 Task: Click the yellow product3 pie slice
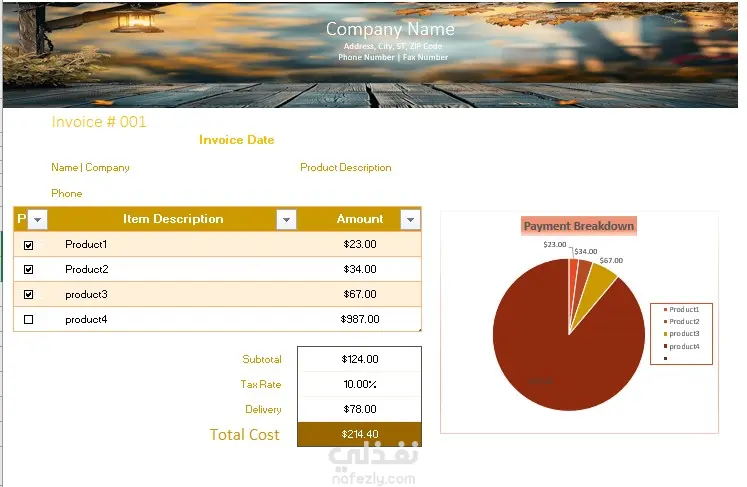[595, 291]
